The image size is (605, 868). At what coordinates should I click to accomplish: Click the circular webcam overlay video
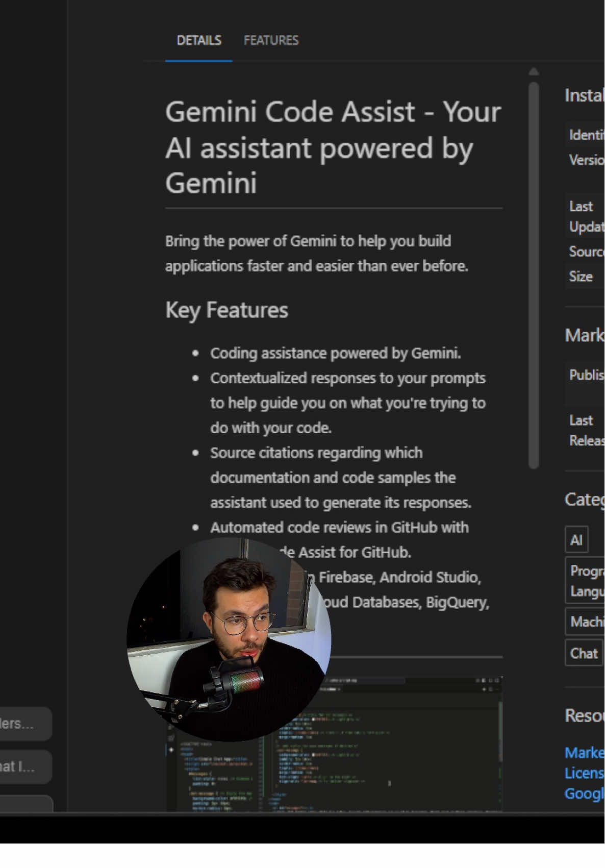(x=229, y=639)
